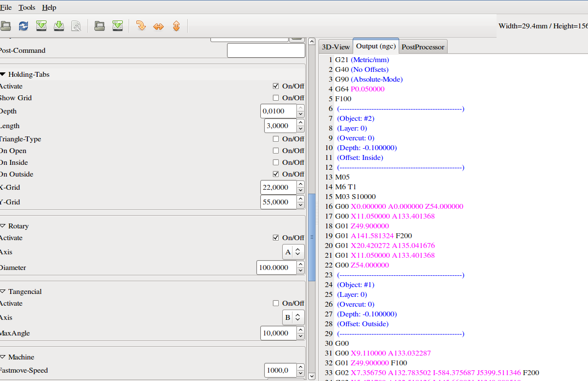
Task: Open the Rotary Axis dropdown showing A
Action: (294, 252)
